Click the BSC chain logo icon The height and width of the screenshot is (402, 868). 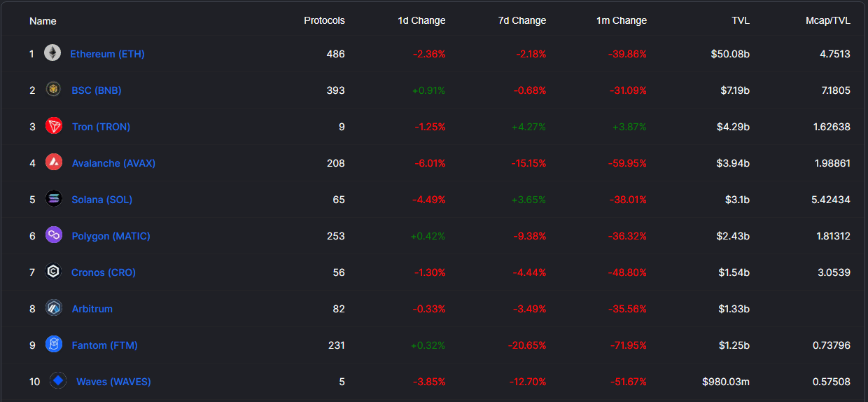[53, 90]
